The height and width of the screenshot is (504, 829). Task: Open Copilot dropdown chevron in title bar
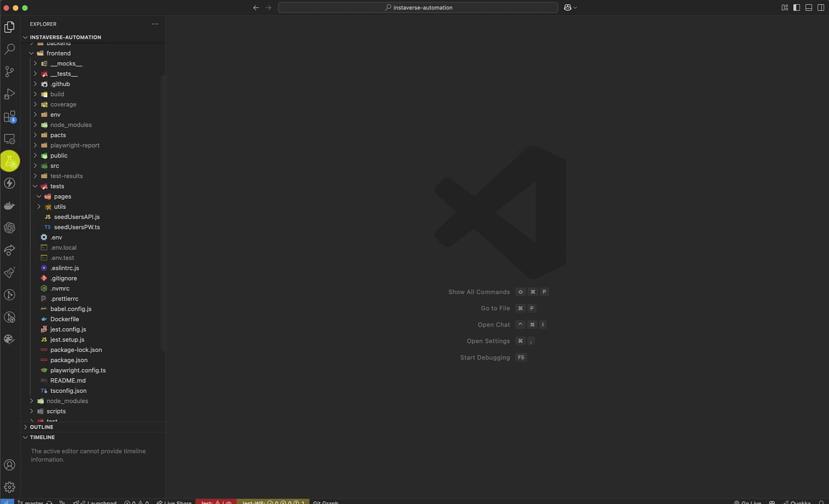[x=575, y=7]
